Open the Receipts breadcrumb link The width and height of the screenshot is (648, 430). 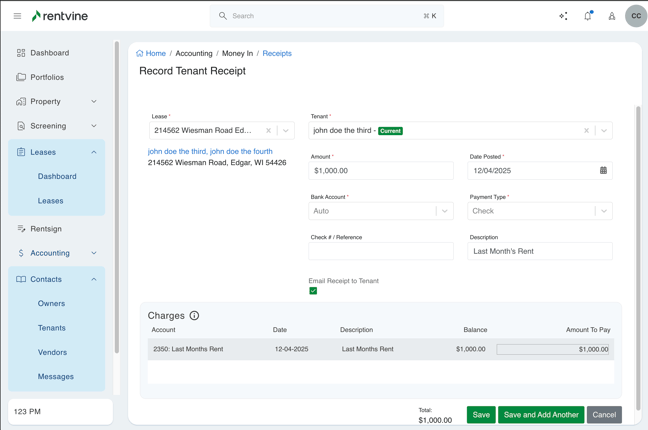point(277,54)
